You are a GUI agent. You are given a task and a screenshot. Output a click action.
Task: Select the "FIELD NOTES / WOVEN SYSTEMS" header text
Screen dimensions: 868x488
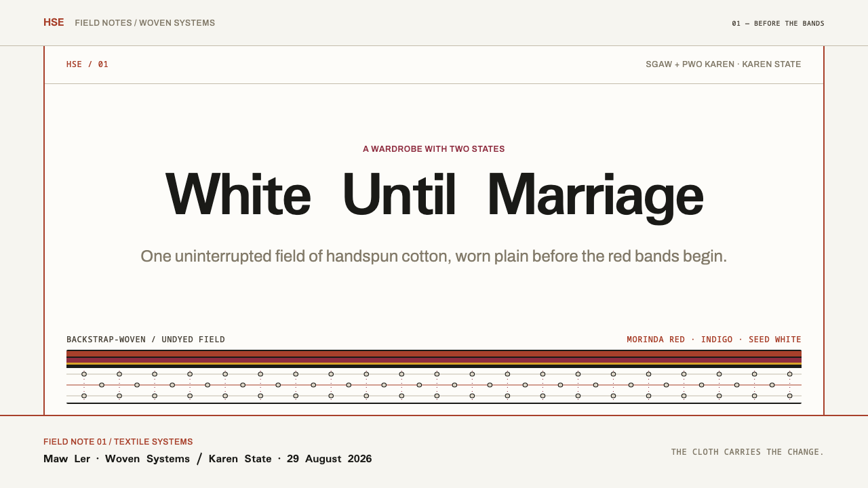tap(145, 23)
